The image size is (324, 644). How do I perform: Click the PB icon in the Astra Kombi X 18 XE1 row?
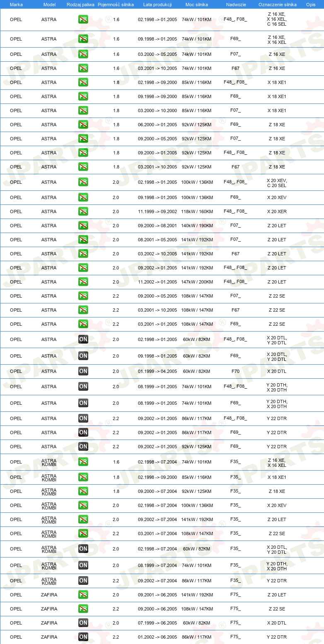83,477
